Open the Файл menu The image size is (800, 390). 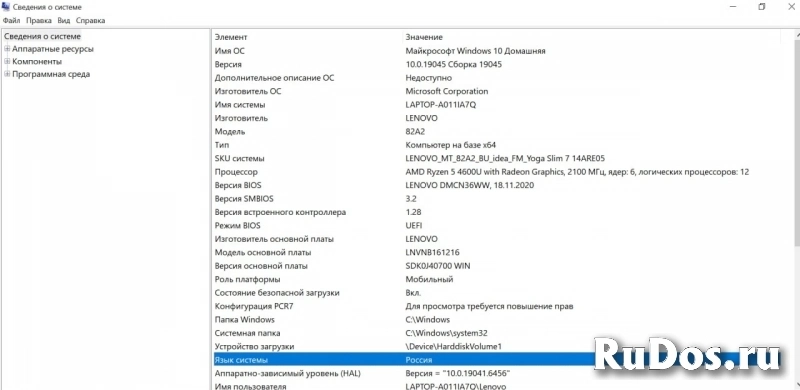point(11,20)
